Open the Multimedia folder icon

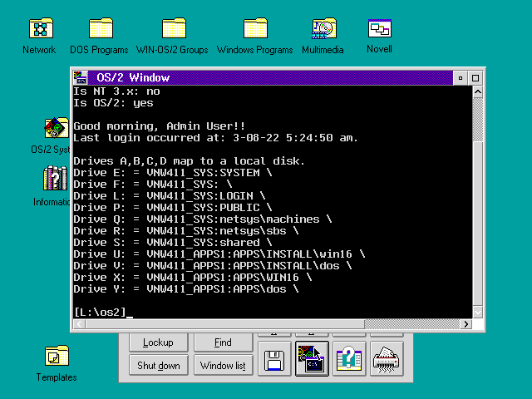pyautogui.click(x=323, y=28)
